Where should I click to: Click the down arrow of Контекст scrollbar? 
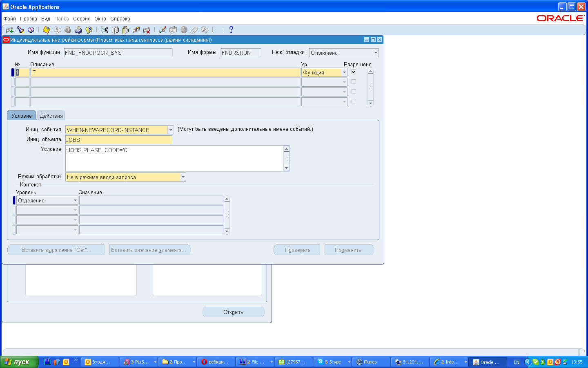[x=227, y=231]
